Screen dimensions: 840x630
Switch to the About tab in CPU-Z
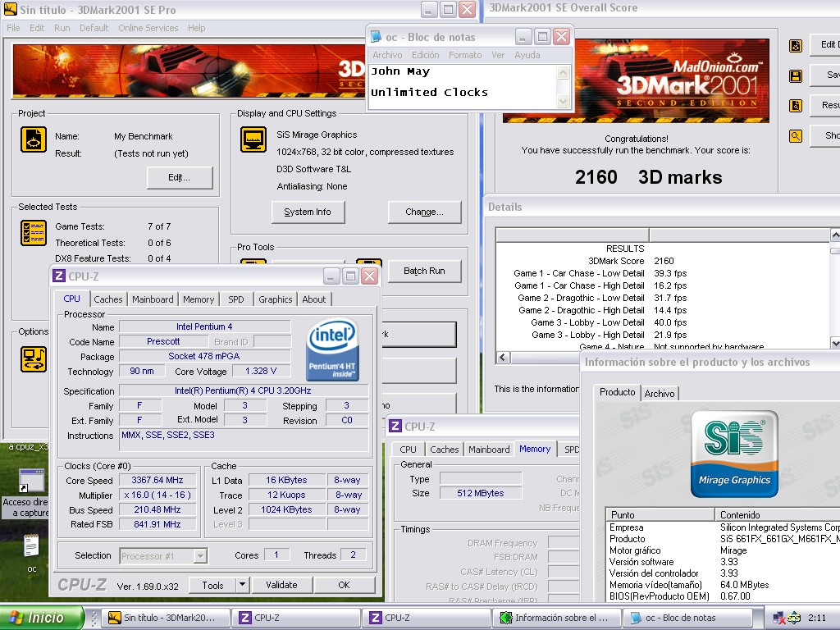coord(314,299)
